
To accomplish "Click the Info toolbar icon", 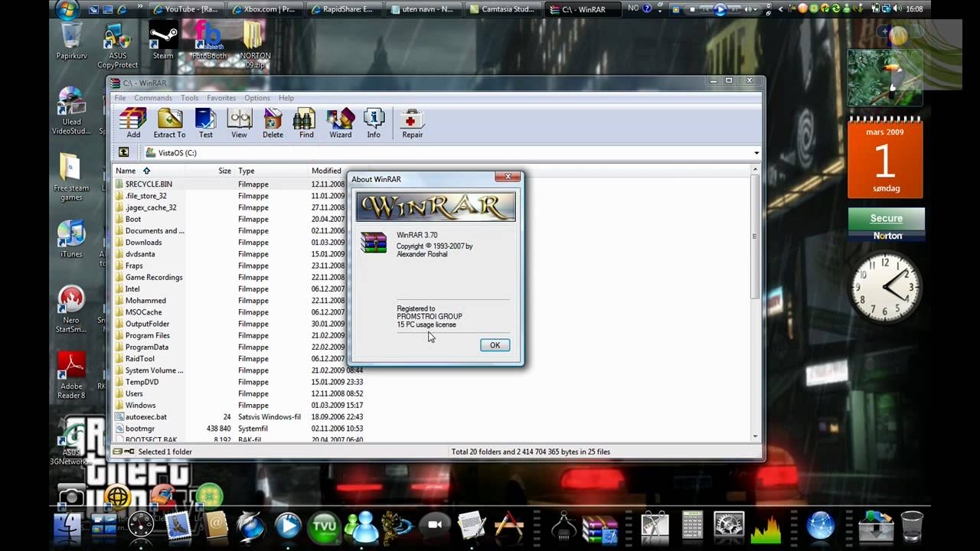I will (x=374, y=123).
